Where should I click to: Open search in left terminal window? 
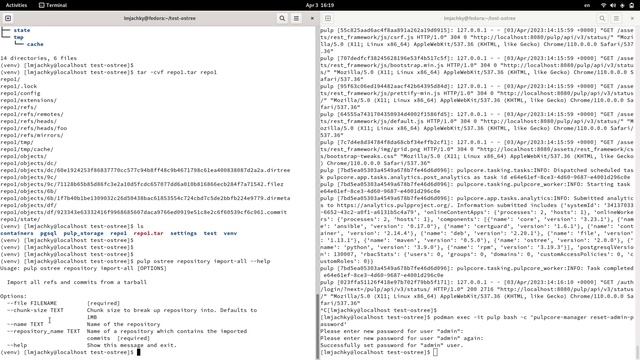(282, 18)
